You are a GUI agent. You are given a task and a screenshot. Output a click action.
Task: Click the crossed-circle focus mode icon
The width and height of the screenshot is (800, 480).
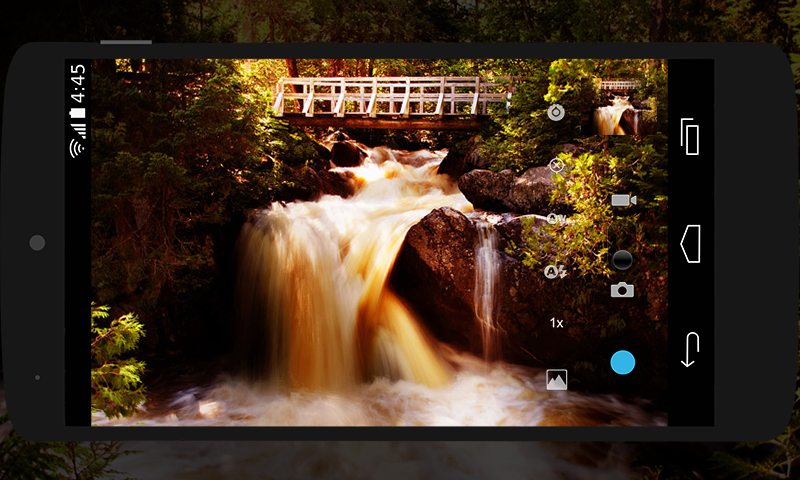click(556, 165)
